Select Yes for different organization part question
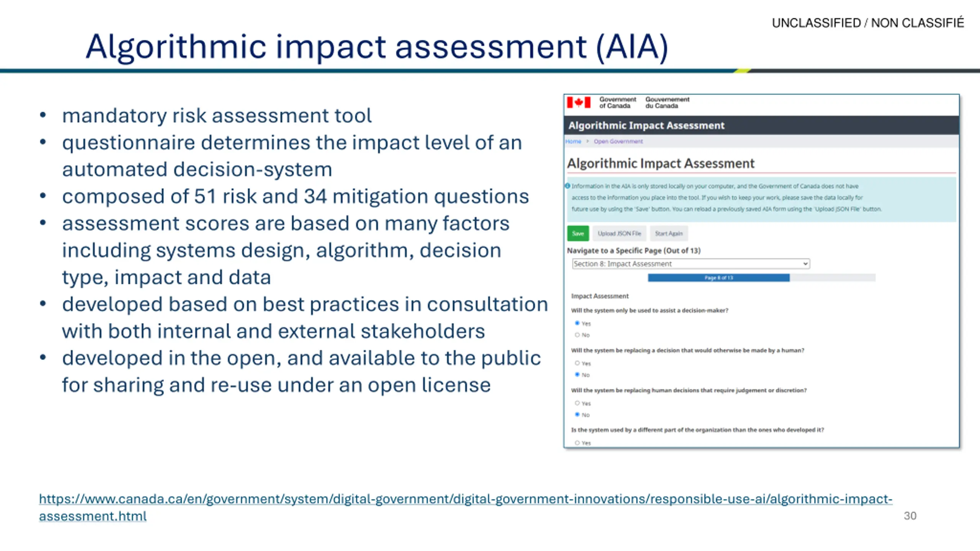This screenshot has height=551, width=980. click(577, 443)
